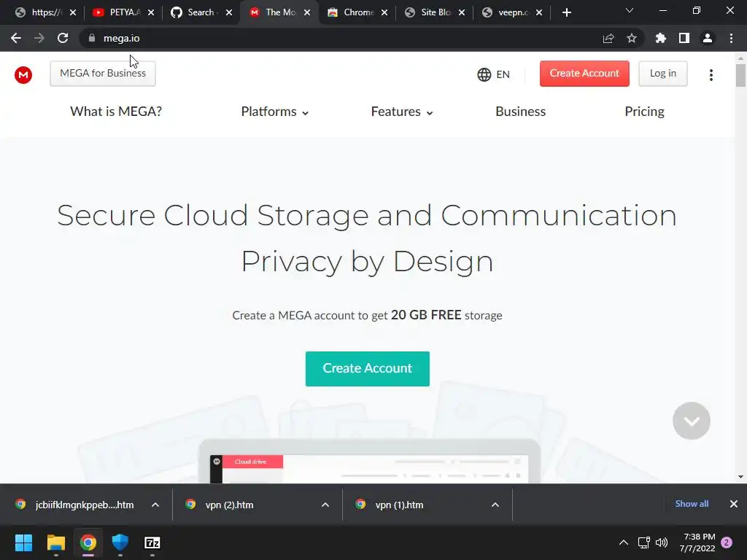The height and width of the screenshot is (560, 747).
Task: Click the round scroll-down chevron button
Action: click(692, 421)
